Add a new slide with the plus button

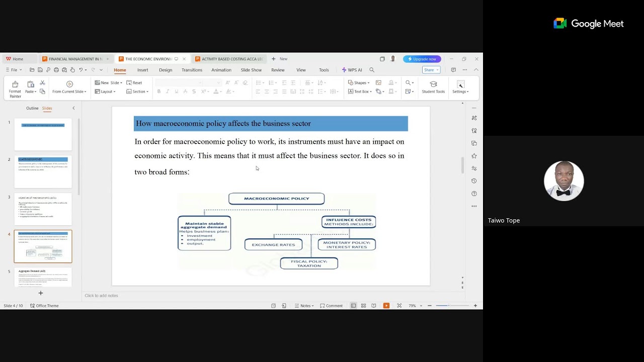[x=41, y=293]
